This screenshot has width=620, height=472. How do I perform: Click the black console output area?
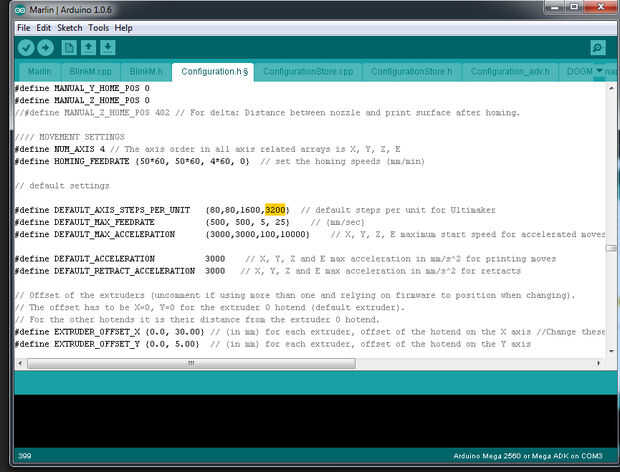point(315,421)
